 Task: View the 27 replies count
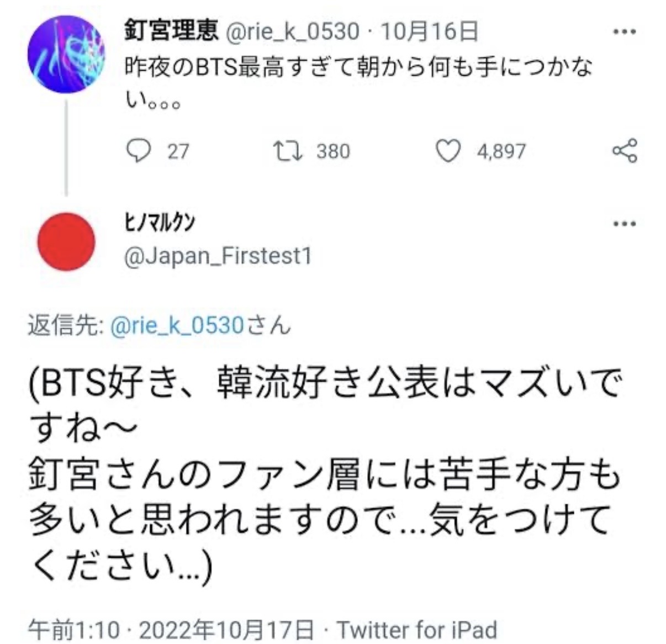(x=178, y=151)
